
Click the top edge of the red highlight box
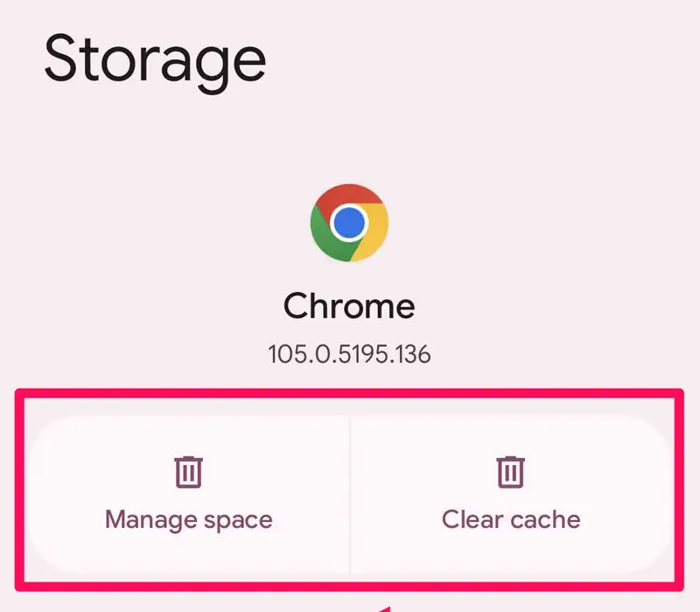[350, 393]
